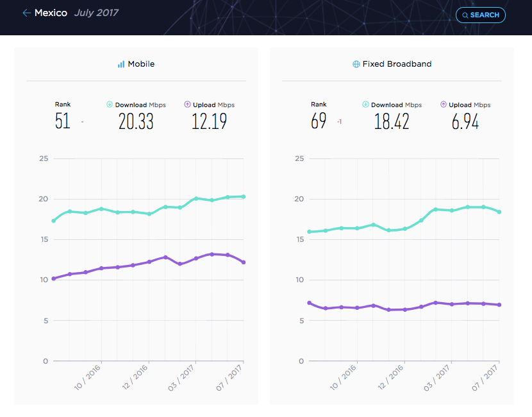Click Fixed Broadband download value 18.42
This screenshot has height=417, width=532.
click(x=392, y=121)
